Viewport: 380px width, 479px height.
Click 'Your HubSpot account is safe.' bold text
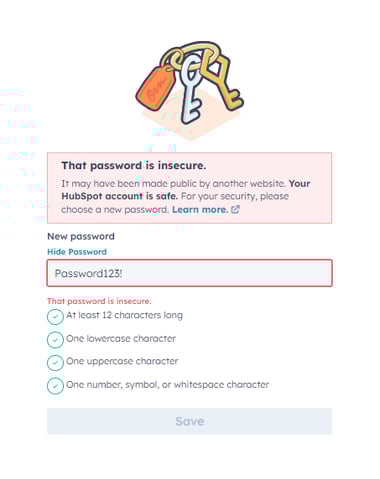(x=186, y=190)
